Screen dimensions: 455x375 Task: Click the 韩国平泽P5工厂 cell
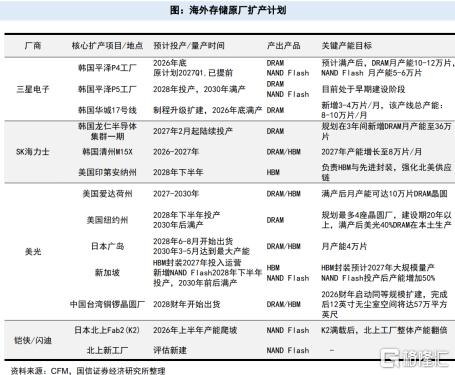tap(107, 89)
